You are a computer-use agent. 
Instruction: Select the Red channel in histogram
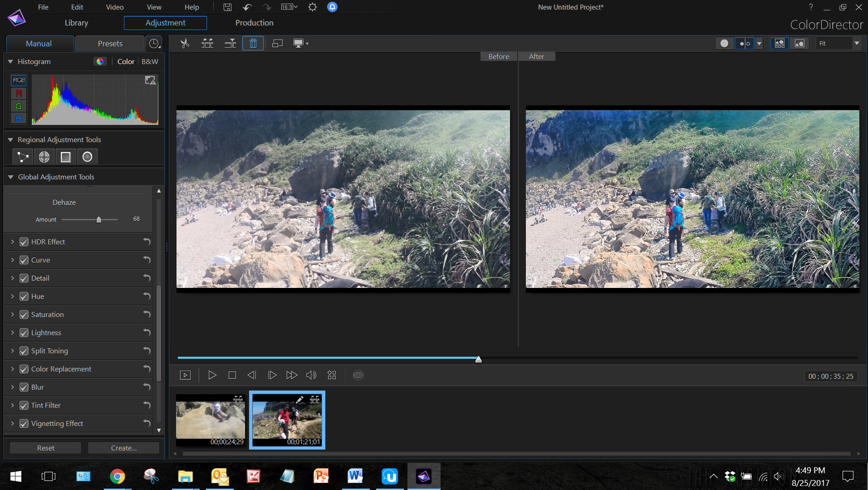point(18,93)
